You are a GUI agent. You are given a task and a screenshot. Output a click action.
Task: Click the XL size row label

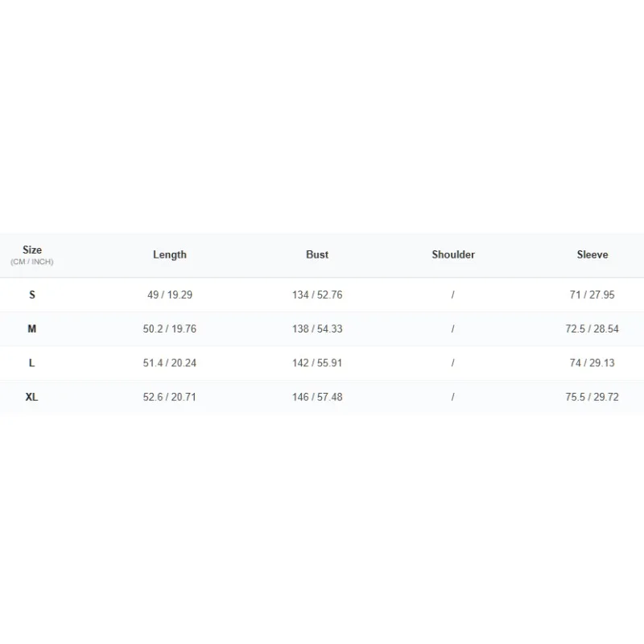(x=32, y=397)
